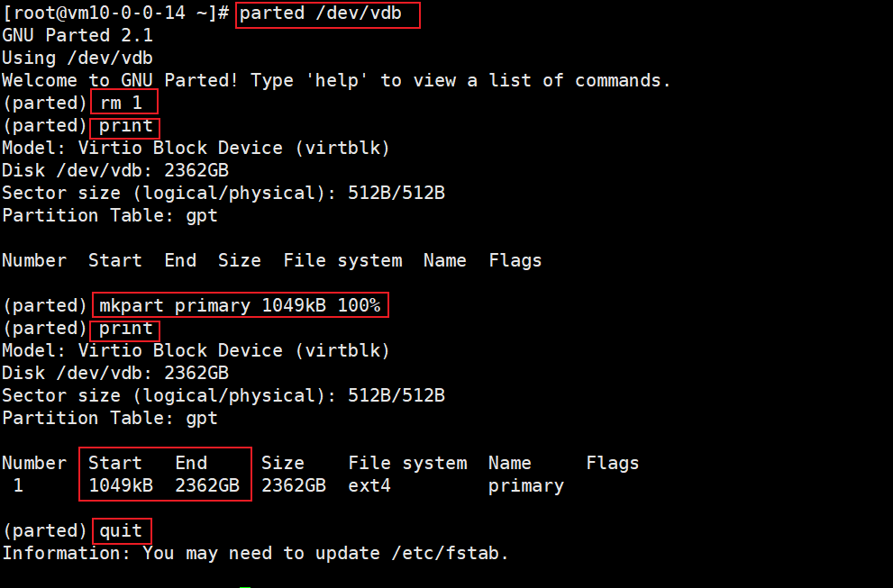This screenshot has width=893, height=588.
Task: Click the first 'Partition Table: gpt' line
Action: point(110,216)
